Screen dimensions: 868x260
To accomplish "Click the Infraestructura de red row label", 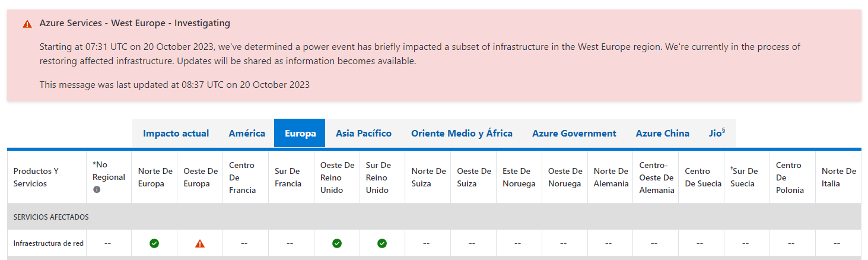I will (x=49, y=243).
